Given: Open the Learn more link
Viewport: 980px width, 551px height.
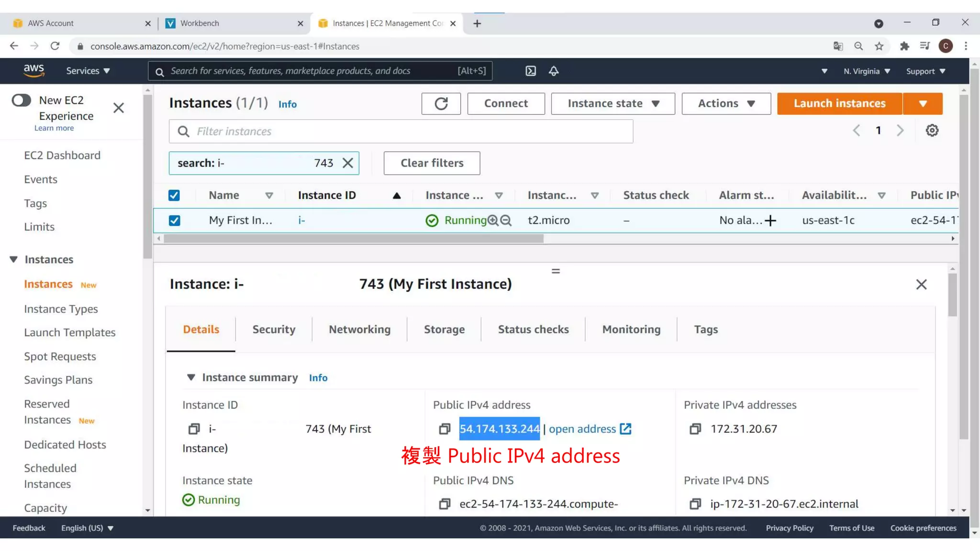Looking at the screenshot, I should tap(54, 128).
